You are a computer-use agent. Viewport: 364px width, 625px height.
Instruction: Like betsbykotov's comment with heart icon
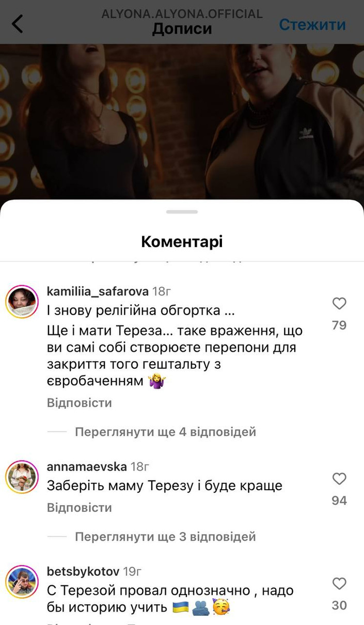[x=339, y=584]
